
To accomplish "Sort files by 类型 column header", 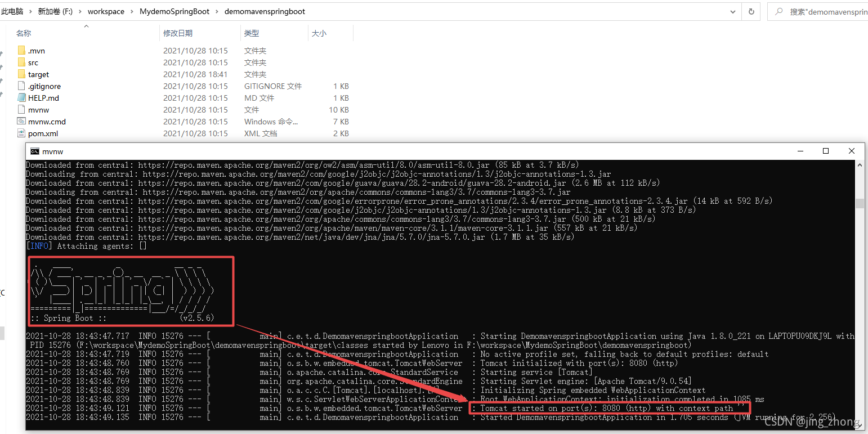I will coord(252,33).
